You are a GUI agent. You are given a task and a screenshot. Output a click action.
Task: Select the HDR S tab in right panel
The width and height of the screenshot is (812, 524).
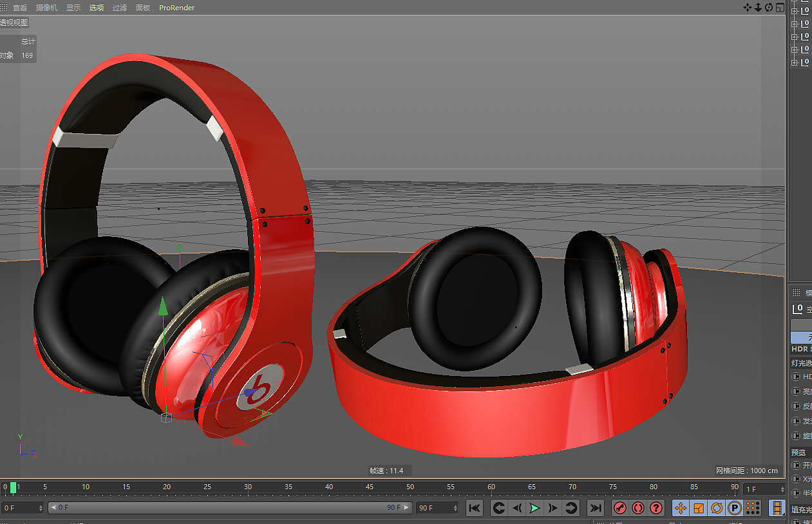(801, 349)
